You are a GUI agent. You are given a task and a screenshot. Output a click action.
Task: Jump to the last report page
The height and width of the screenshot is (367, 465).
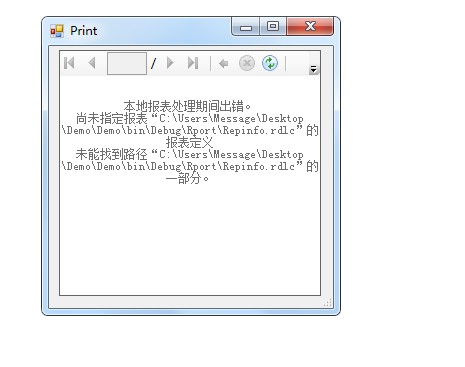193,63
